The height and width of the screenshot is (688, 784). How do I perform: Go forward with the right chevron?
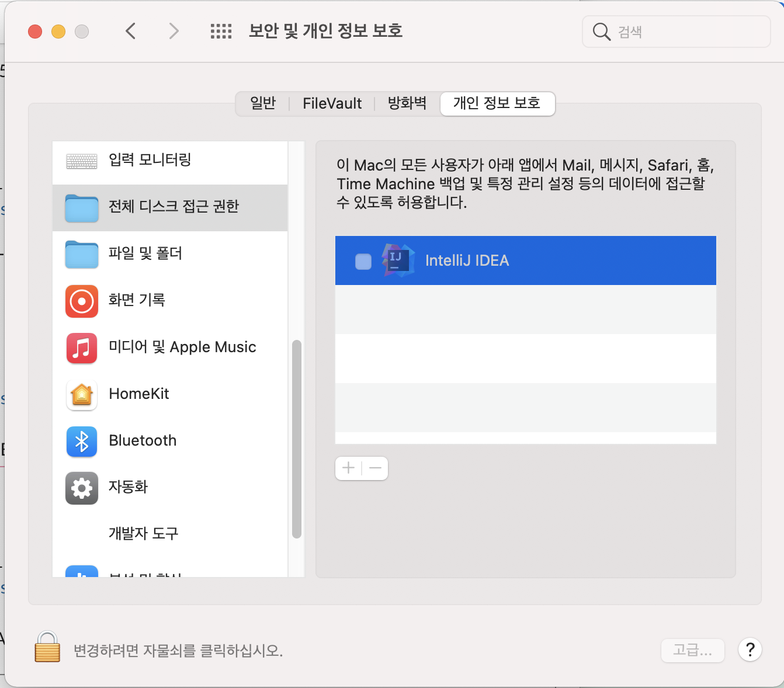pos(174,31)
